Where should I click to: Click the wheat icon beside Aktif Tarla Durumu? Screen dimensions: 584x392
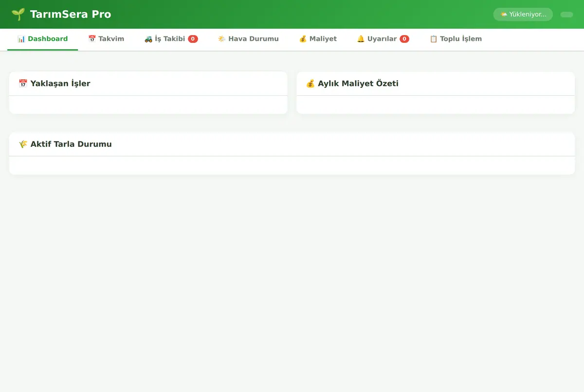coord(23,144)
